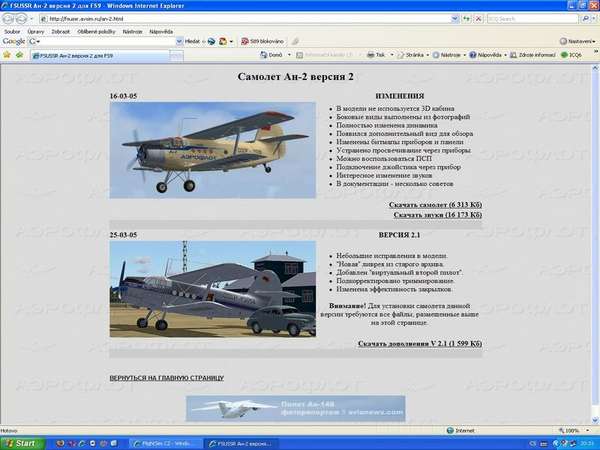Click the magnifier search button
Viewport: 600px width, 450px height.
pyautogui.click(x=585, y=18)
